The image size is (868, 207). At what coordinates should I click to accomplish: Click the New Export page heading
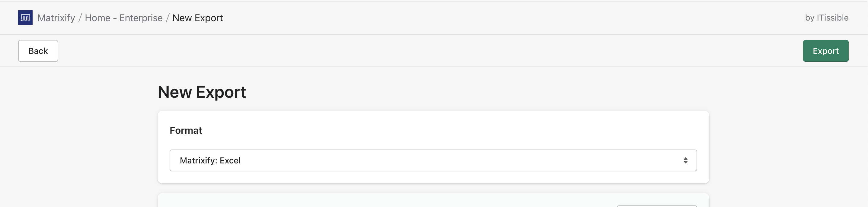coord(202,92)
